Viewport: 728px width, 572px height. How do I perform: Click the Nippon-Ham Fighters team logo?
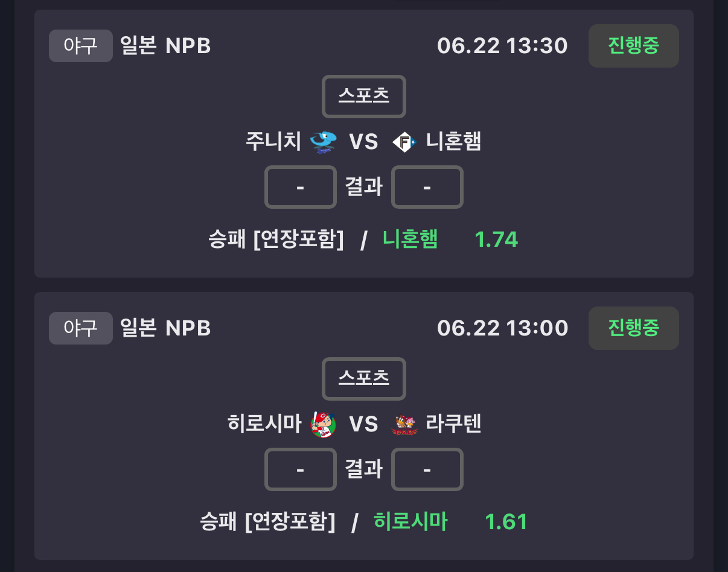click(404, 142)
